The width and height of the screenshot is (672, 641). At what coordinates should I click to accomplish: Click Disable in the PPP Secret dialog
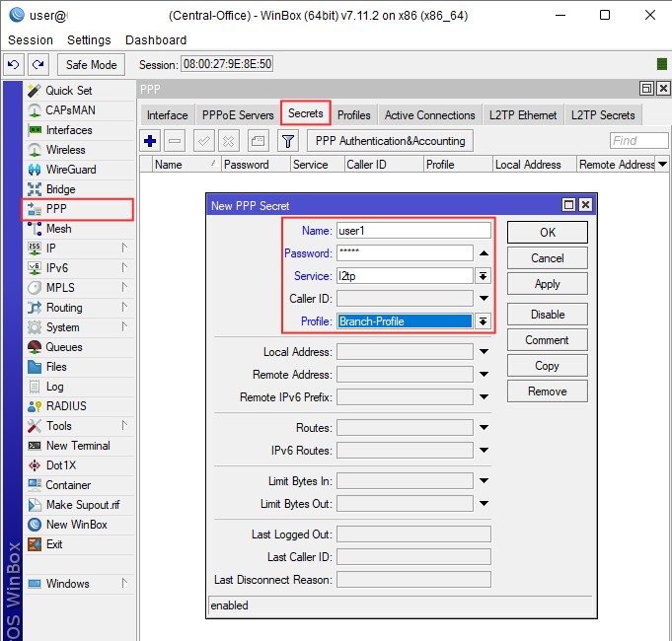tap(547, 314)
